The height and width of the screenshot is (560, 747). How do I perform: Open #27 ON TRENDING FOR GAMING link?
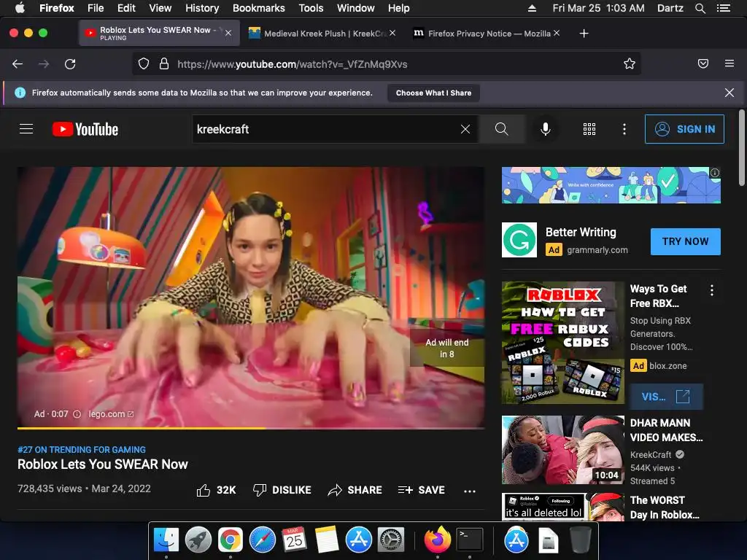tap(82, 449)
